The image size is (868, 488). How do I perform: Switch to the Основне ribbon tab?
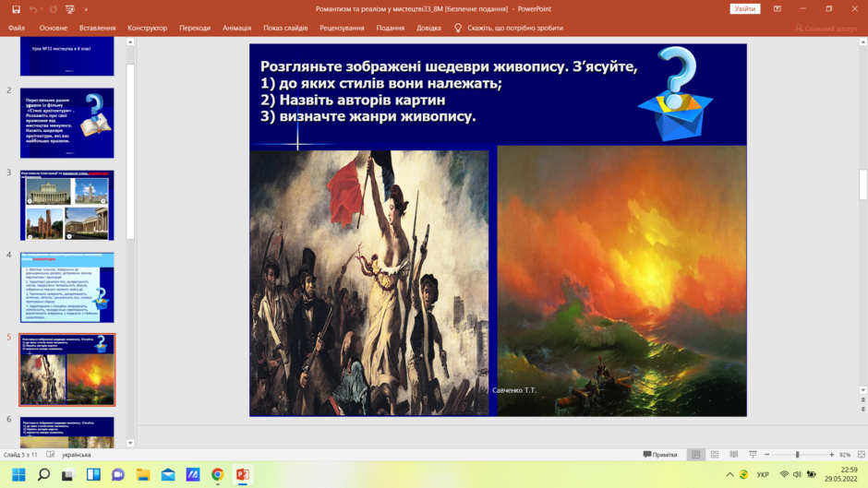click(x=54, y=28)
